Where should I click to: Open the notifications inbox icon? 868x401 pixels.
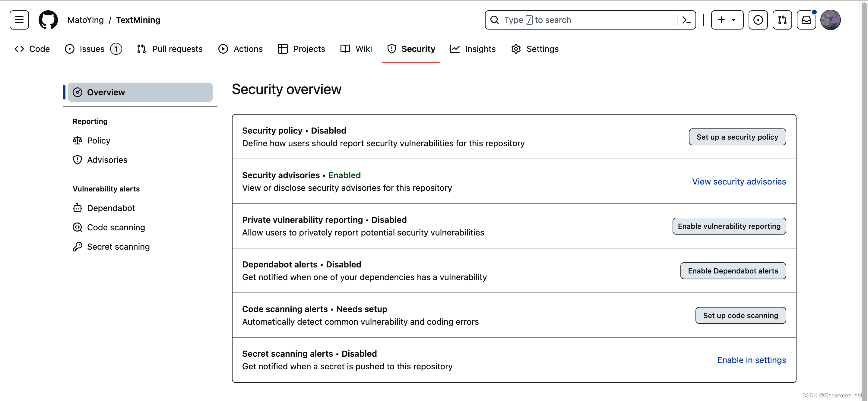pos(806,20)
